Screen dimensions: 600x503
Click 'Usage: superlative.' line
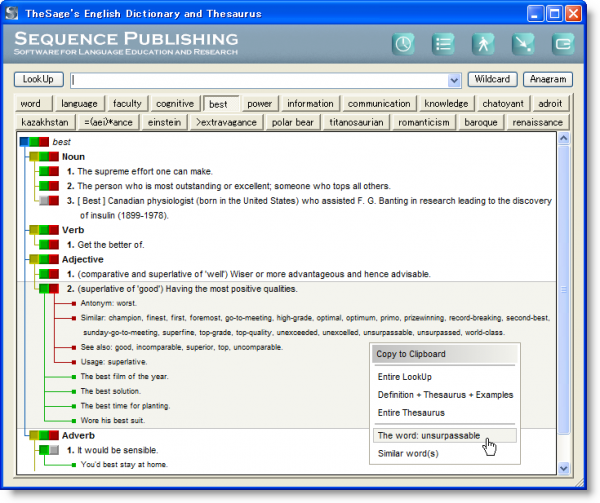point(114,362)
